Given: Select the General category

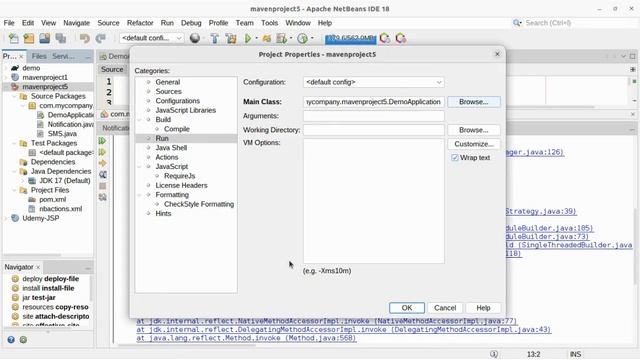Looking at the screenshot, I should coord(167,82).
